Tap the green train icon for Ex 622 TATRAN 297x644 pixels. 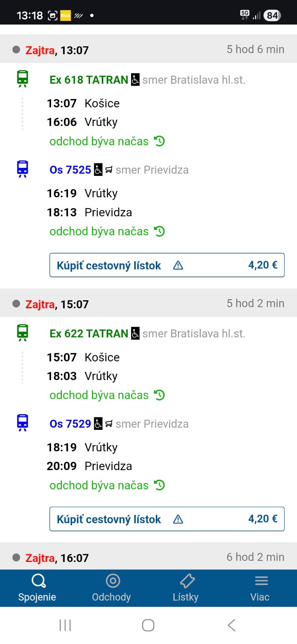pyautogui.click(x=23, y=332)
